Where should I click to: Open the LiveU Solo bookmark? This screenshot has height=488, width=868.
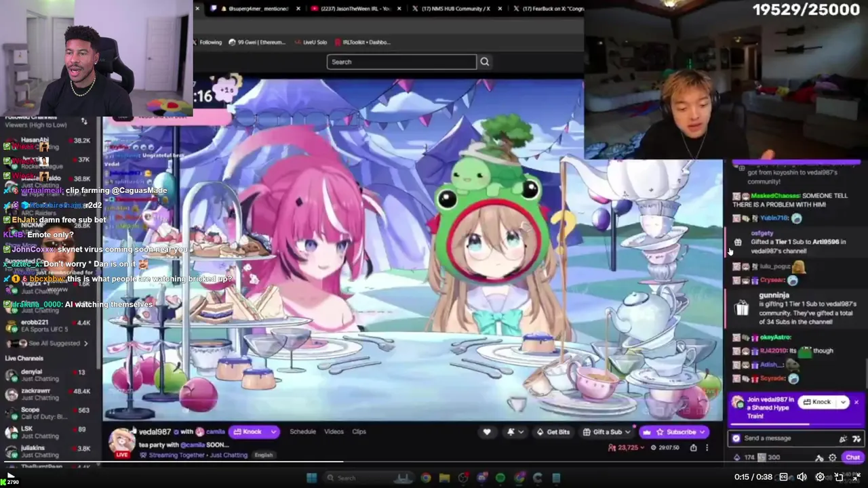[311, 42]
